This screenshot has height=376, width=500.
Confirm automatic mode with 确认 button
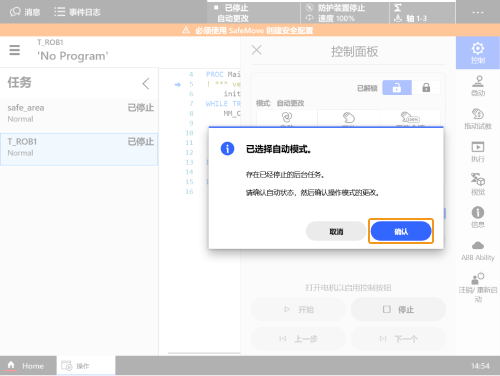[401, 231]
